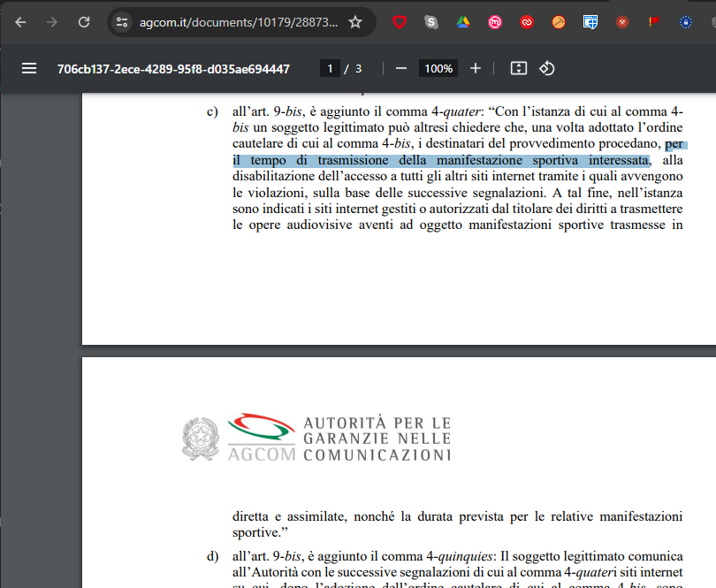Reload the agcom.it PDF page
The width and height of the screenshot is (716, 588).
point(84,22)
